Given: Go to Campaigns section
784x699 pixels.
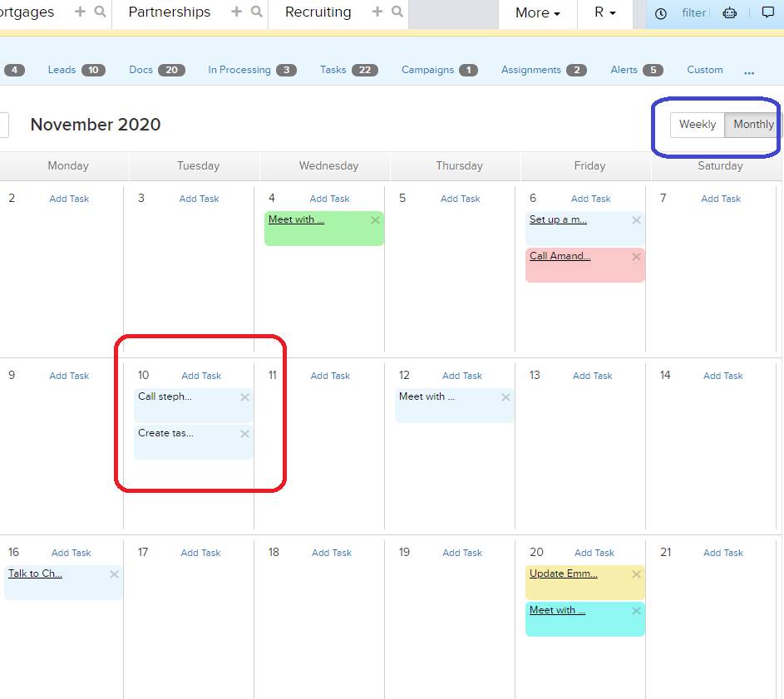Looking at the screenshot, I should tap(440, 70).
